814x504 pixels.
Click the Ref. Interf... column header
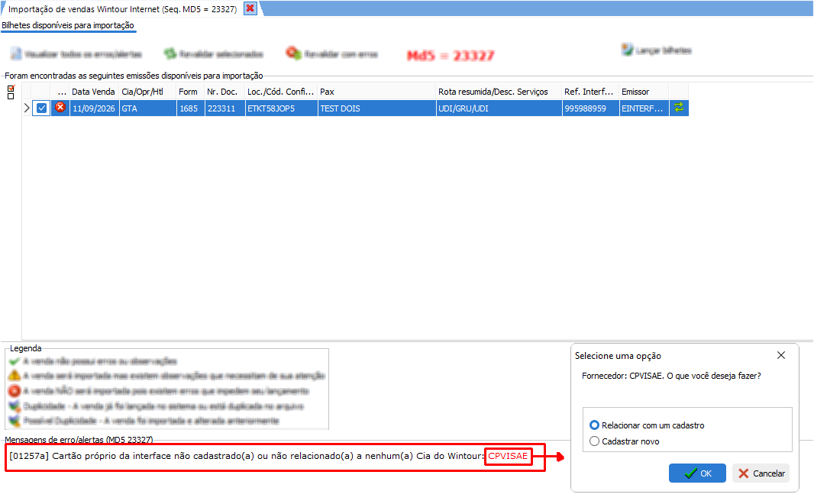point(591,92)
